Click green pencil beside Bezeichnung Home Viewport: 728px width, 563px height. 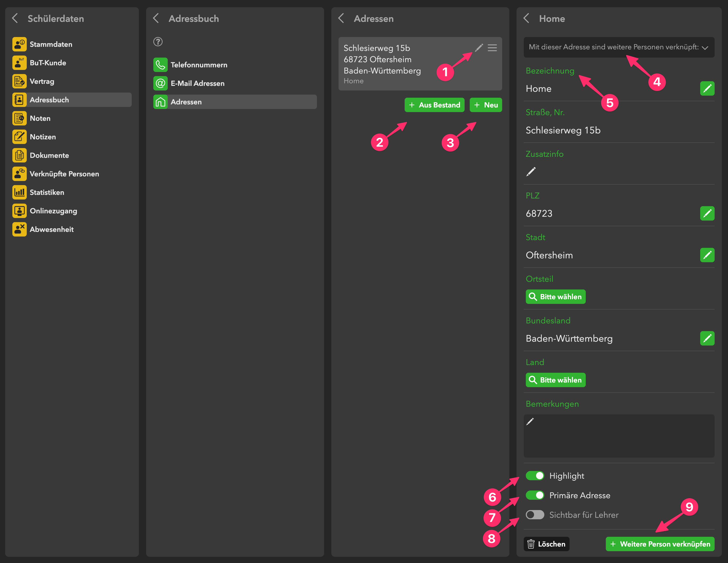click(x=707, y=88)
